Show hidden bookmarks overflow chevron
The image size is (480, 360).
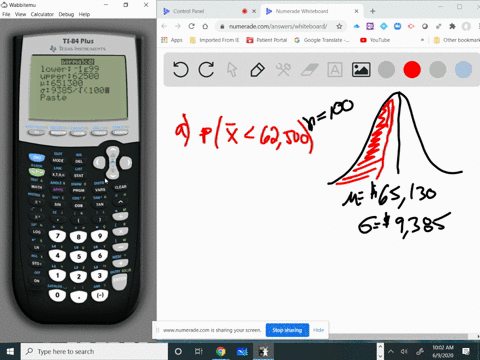[422, 40]
